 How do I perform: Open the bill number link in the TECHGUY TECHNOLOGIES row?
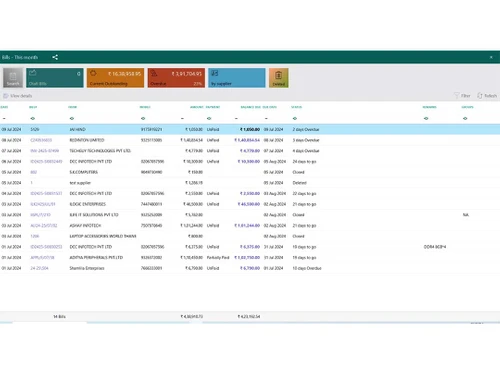44,151
